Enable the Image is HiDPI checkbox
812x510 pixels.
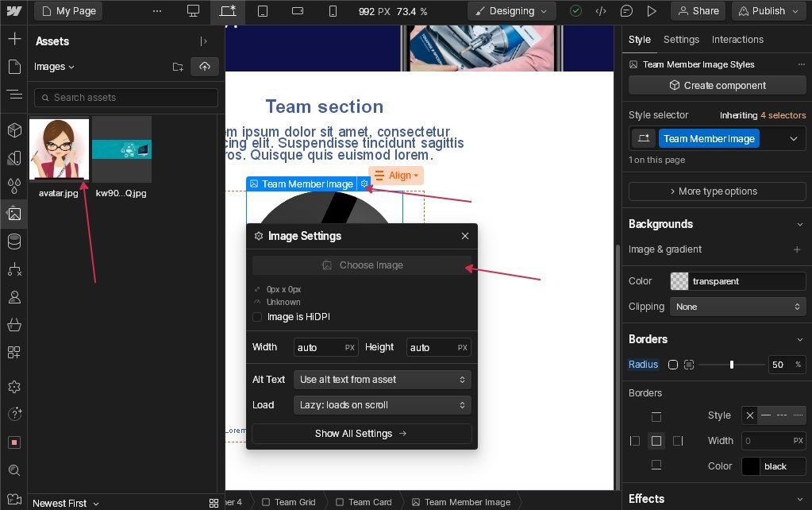[257, 317]
